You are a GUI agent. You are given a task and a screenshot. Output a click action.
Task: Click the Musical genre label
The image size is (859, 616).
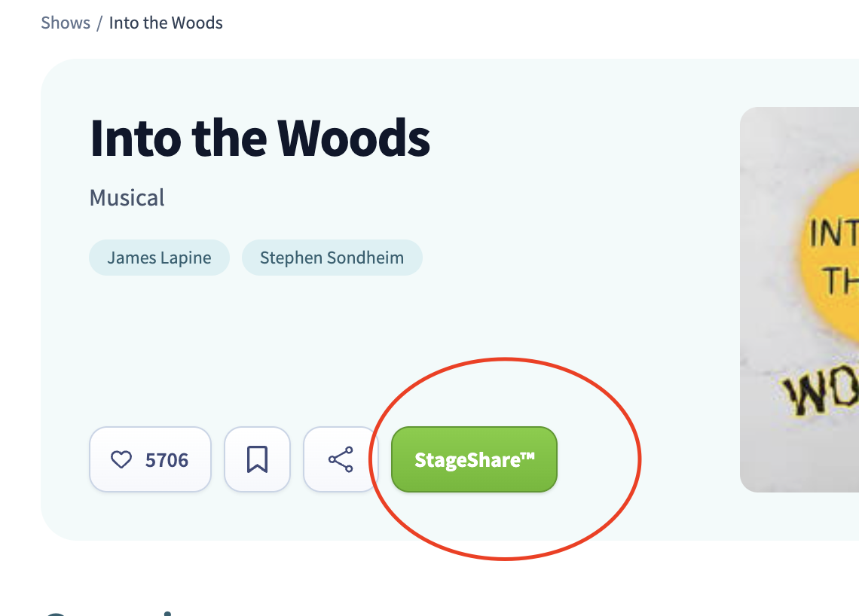point(127,197)
